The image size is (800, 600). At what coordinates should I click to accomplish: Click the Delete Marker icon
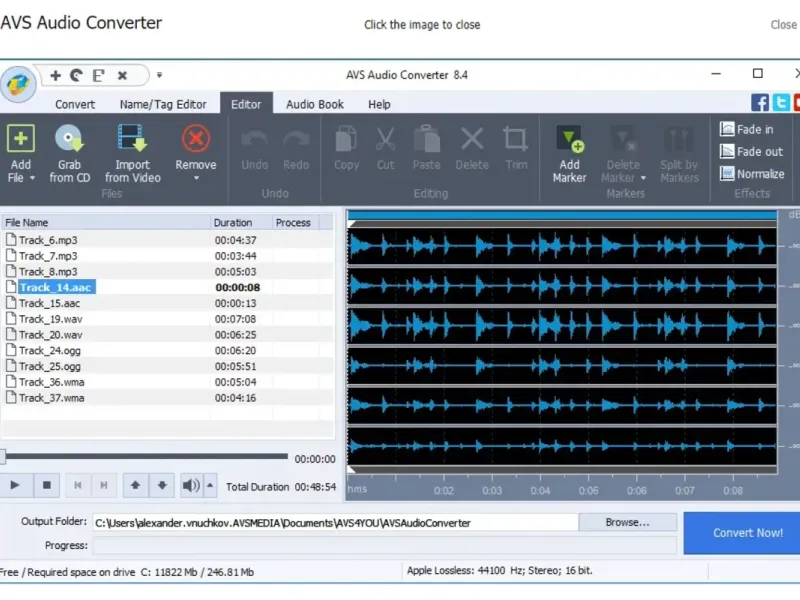[x=623, y=139]
